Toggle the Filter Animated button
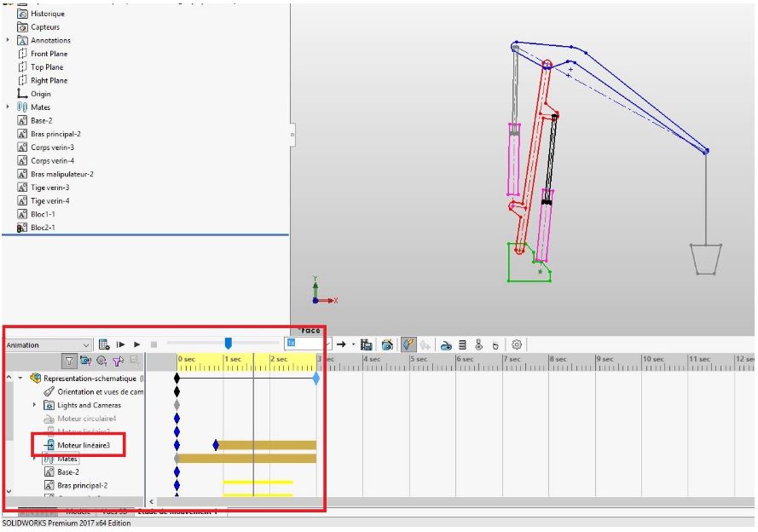 point(86,361)
